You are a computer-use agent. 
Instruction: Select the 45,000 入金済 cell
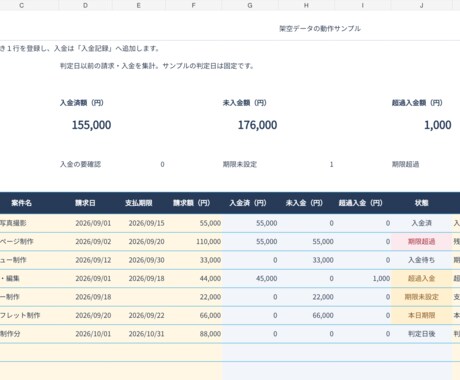point(250,278)
